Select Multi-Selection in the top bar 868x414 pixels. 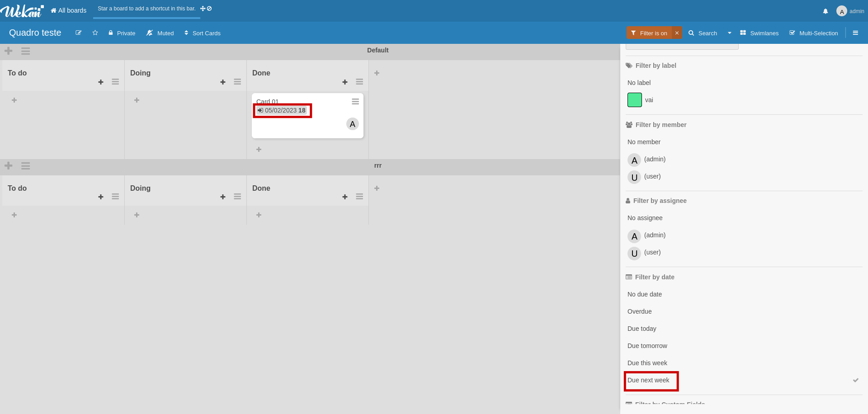coord(813,33)
